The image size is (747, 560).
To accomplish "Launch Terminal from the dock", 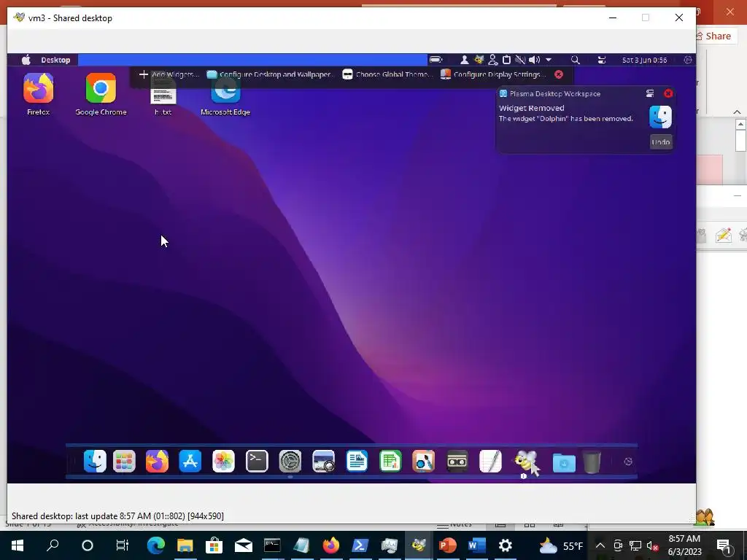I will [x=257, y=461].
